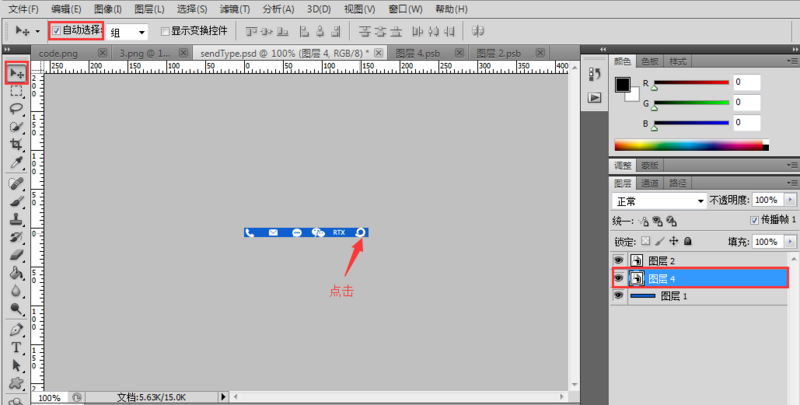Viewport: 800px width, 405px height.
Task: Open the status bar document info arrow
Action: pyautogui.click(x=223, y=396)
